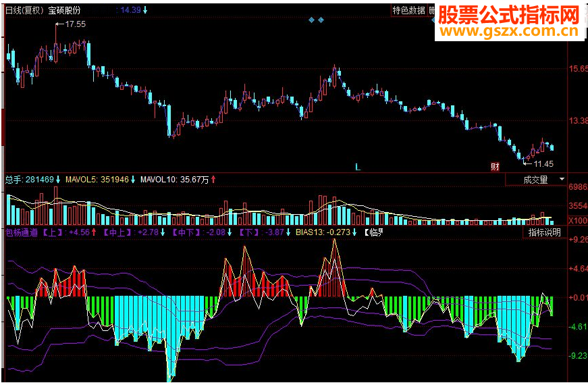Click the 包杨通道 indicator name

pyautogui.click(x=22, y=232)
